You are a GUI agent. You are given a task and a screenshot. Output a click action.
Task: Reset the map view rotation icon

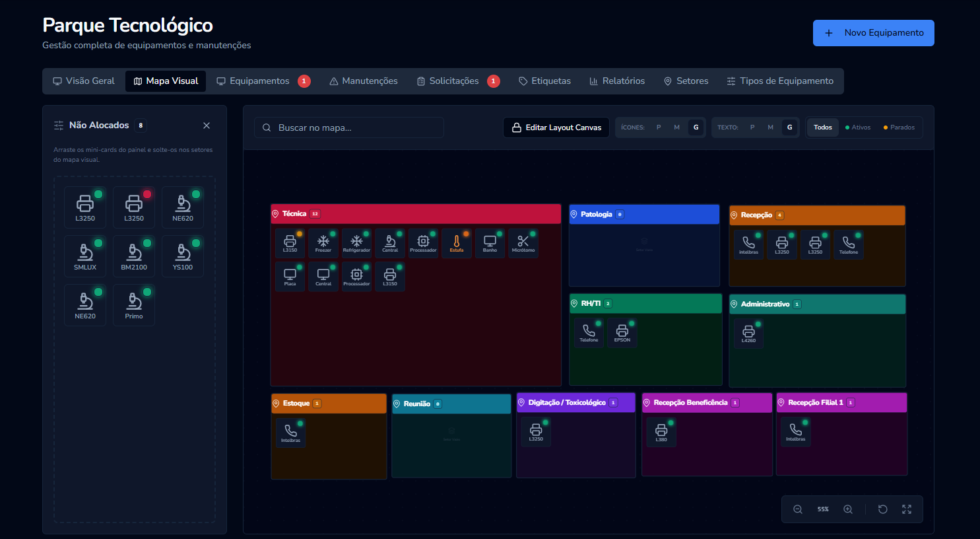(883, 509)
